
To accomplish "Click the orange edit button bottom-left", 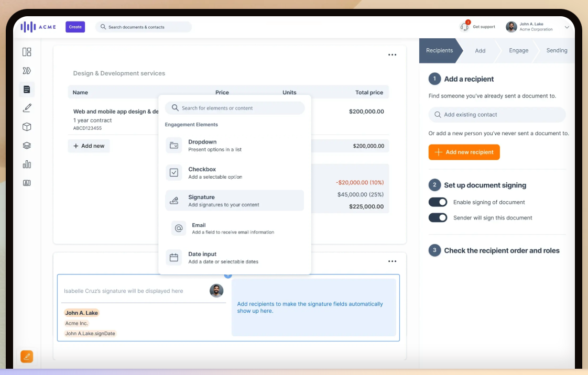I will point(27,356).
